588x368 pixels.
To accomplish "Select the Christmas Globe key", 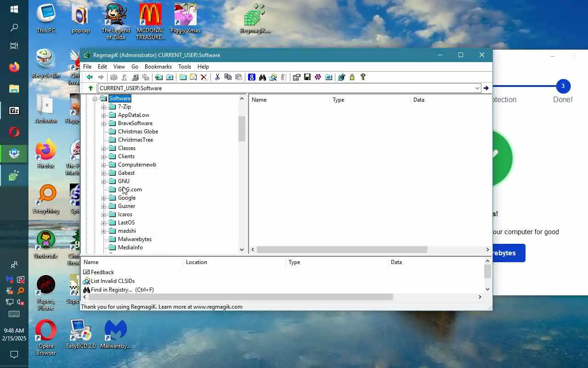I will (x=138, y=132).
